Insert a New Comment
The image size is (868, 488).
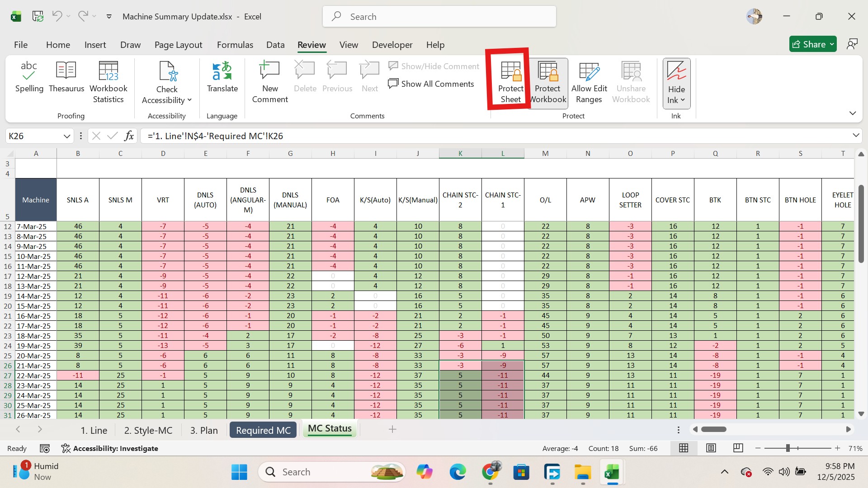pos(269,81)
